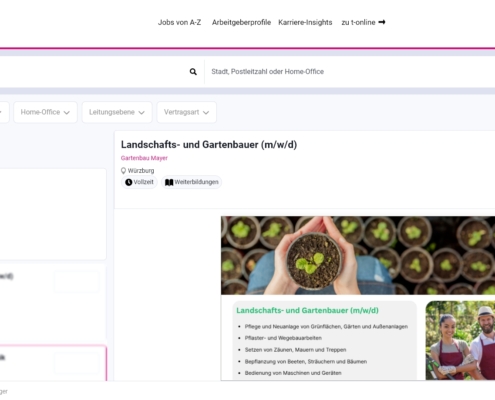The width and height of the screenshot is (495, 400).
Task: Click the green Landschafts- und Gartenbauer subheading
Action: tap(307, 310)
